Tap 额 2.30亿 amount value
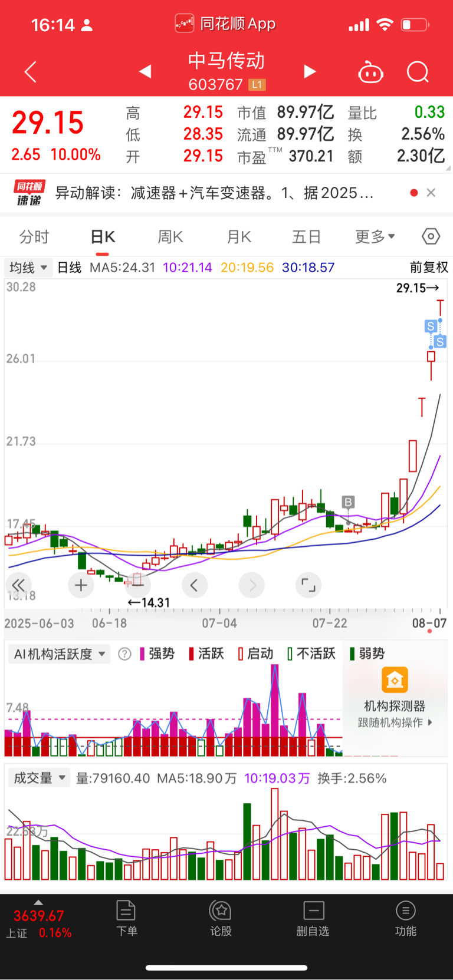This screenshot has height=980, width=453. (421, 156)
